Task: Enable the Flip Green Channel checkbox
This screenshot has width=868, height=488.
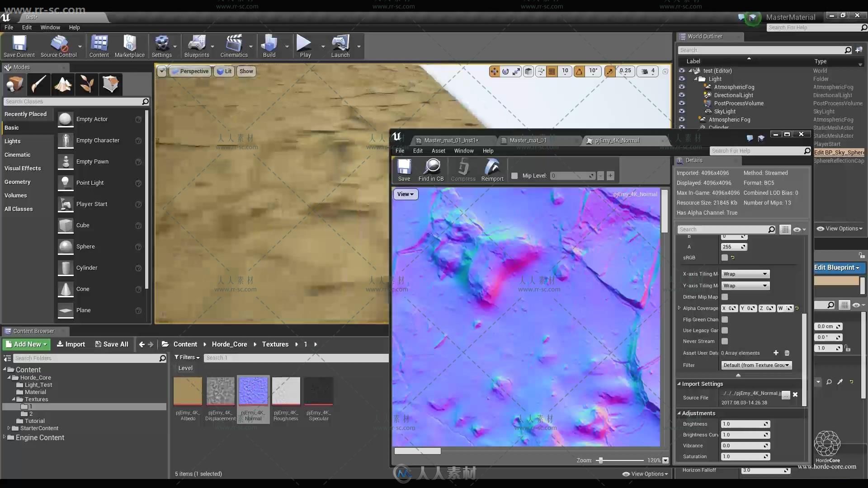Action: click(725, 319)
